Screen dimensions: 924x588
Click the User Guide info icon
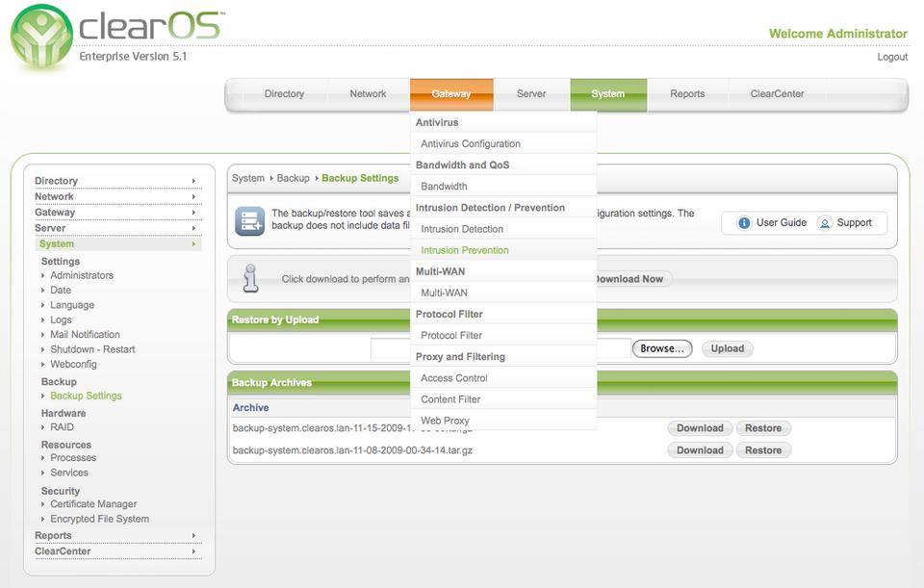744,223
